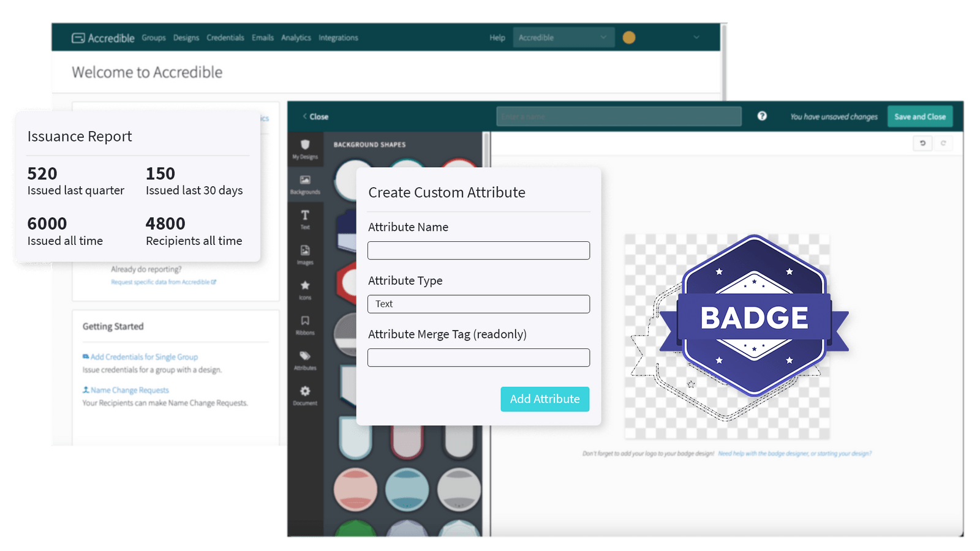
Task: Switch to the Analytics menu item
Action: click(x=296, y=37)
